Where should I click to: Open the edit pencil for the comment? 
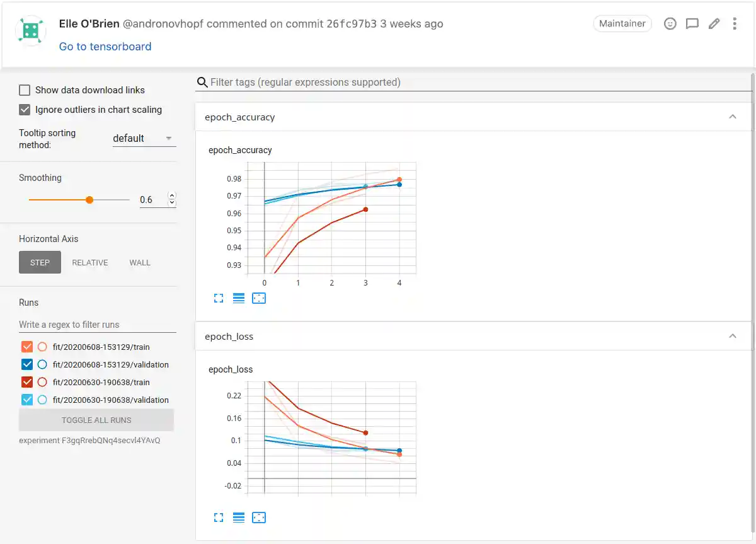coord(714,23)
